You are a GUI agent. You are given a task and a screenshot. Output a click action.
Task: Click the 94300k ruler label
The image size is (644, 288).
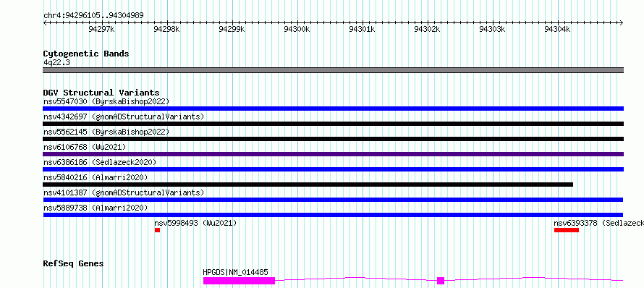(297, 29)
